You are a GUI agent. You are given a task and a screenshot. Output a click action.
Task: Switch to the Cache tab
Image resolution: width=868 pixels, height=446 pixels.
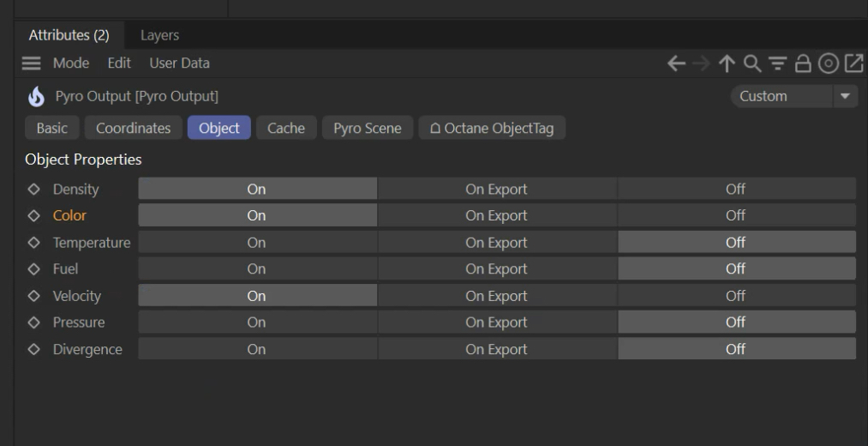click(286, 129)
